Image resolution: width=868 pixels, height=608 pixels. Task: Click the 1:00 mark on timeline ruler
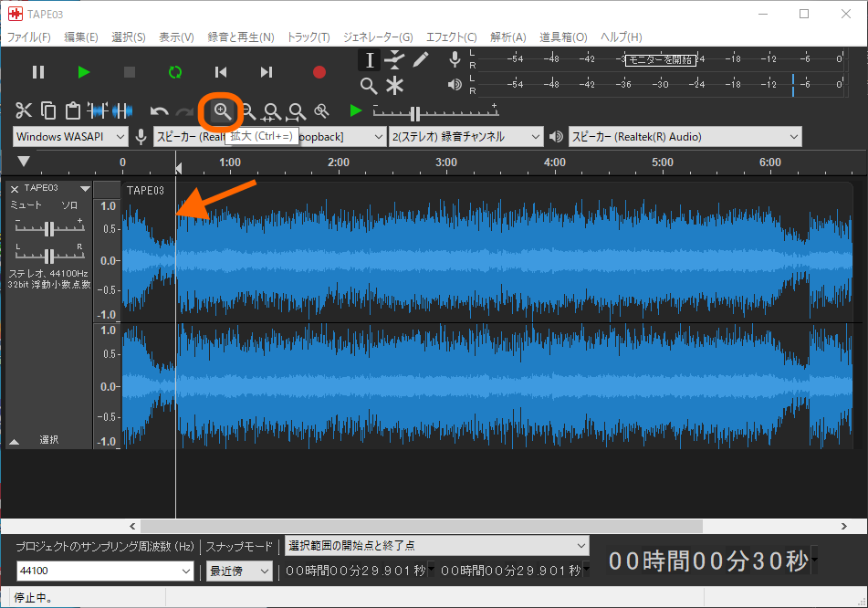[x=230, y=162]
